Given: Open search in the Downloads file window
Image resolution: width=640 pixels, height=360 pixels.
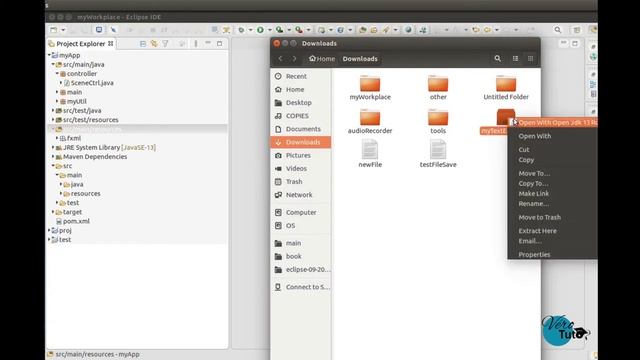Looking at the screenshot, I should point(498,58).
